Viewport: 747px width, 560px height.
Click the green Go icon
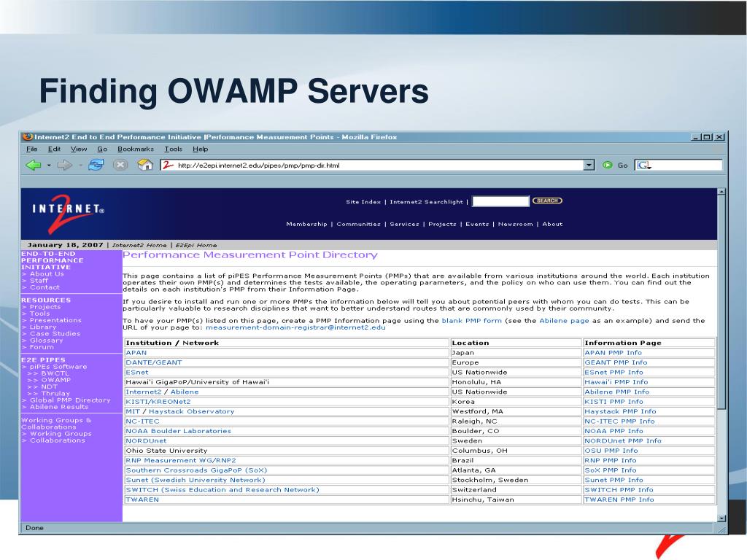608,166
